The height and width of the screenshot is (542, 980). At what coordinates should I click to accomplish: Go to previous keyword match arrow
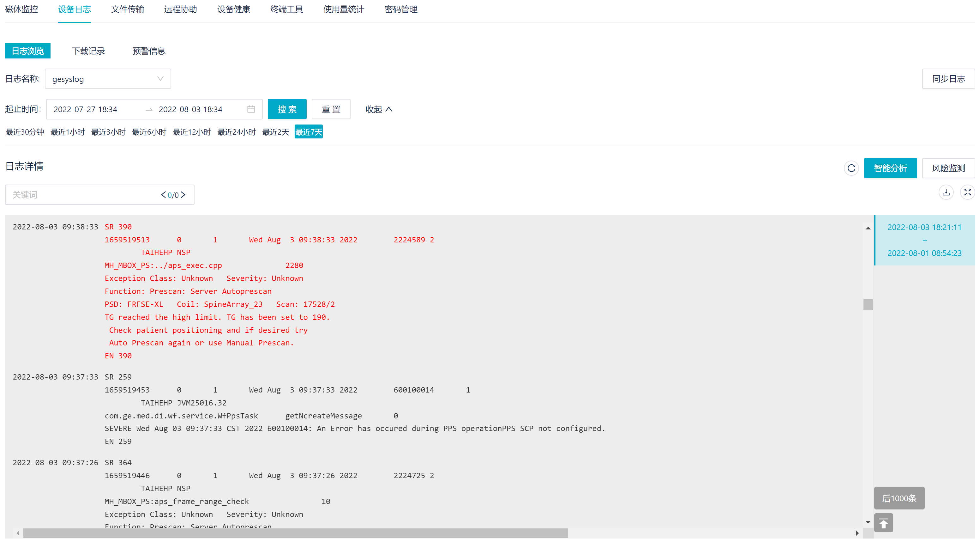pos(163,195)
